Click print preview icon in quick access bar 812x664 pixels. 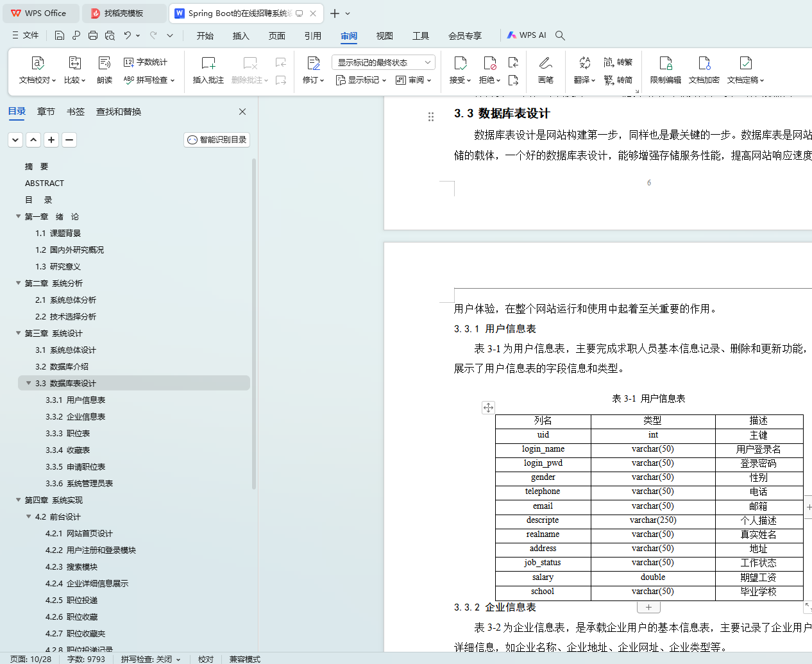click(x=110, y=35)
